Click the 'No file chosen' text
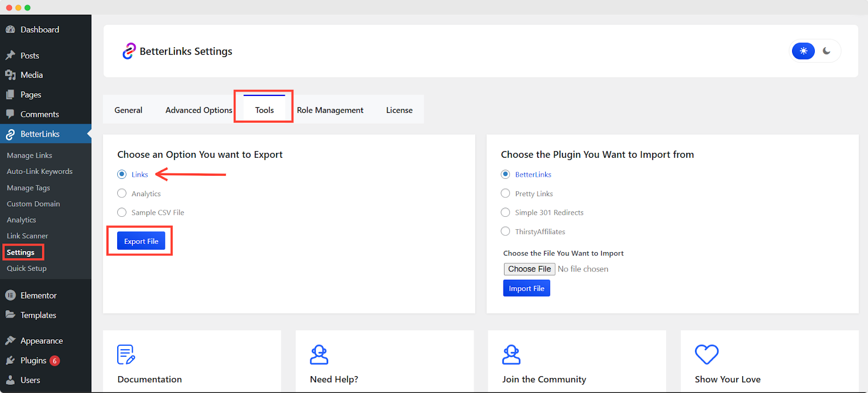This screenshot has height=393, width=868. [583, 269]
